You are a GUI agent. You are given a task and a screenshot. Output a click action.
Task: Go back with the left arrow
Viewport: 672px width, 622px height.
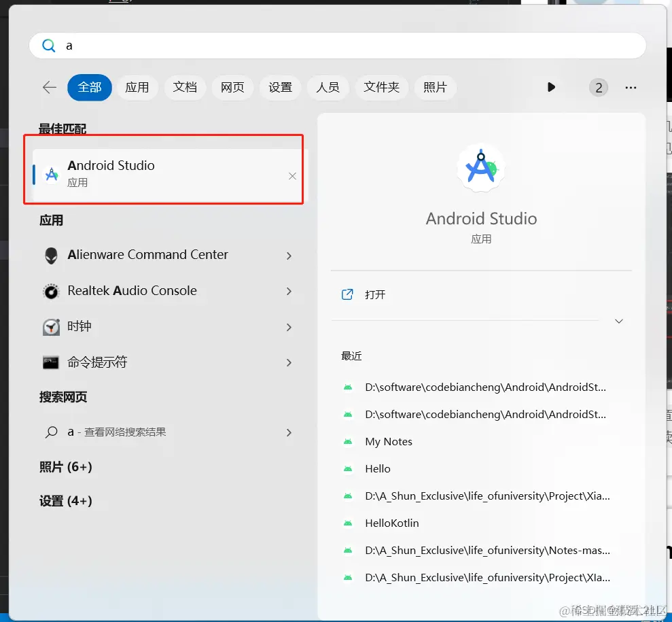tap(50, 88)
